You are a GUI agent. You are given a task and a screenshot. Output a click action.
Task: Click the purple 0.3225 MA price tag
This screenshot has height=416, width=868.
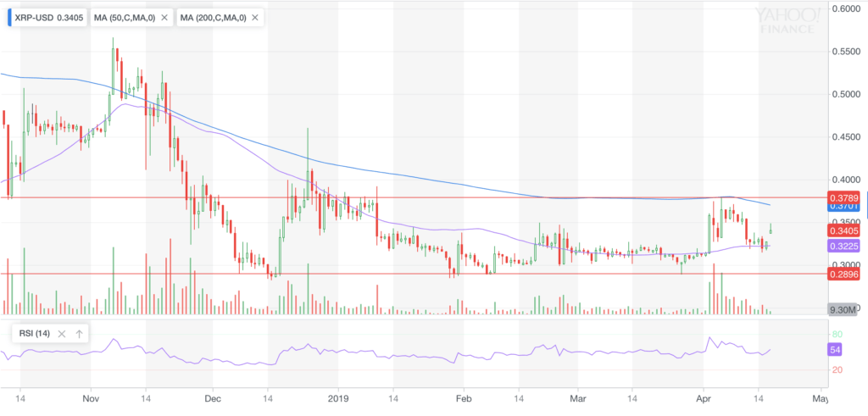pos(844,245)
